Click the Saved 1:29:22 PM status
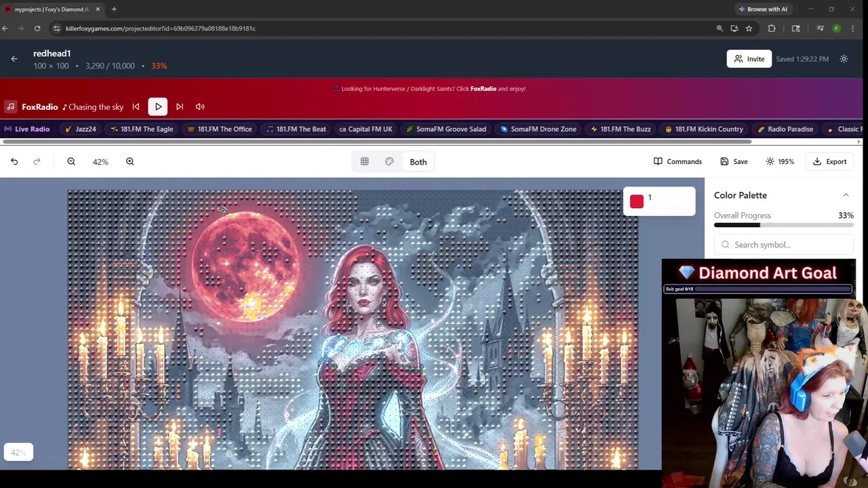 point(802,59)
